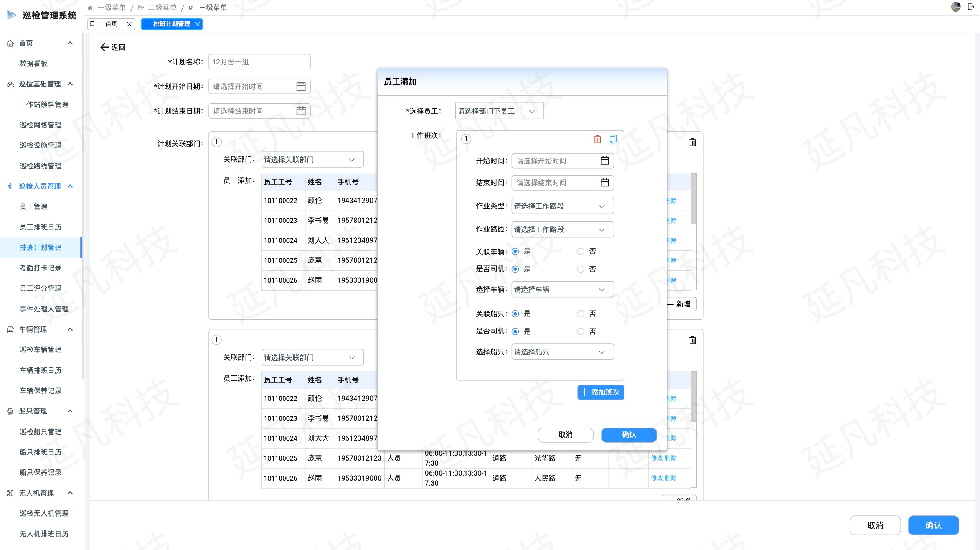Open 员工管理 in sidebar
Viewport: 980px width, 550px height.
point(33,207)
